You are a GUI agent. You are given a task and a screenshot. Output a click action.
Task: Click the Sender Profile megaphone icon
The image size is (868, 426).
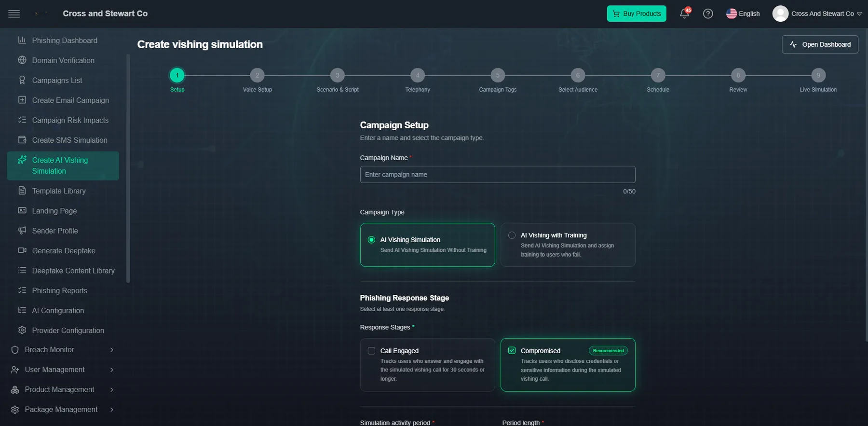[x=22, y=231]
